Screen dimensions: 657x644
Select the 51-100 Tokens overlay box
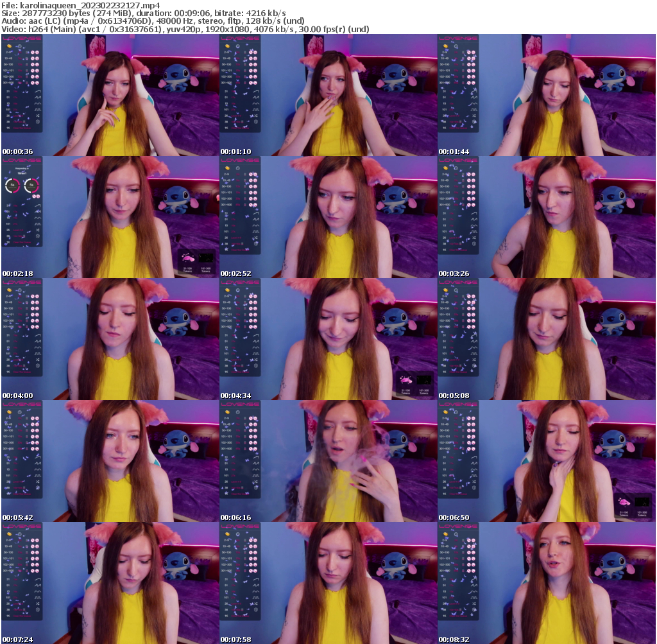[188, 259]
